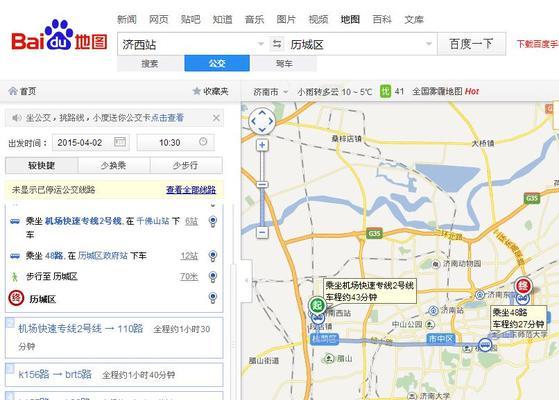Expand destination 历城区 suggestions dropdown
This screenshot has width=559, height=400.
click(428, 44)
